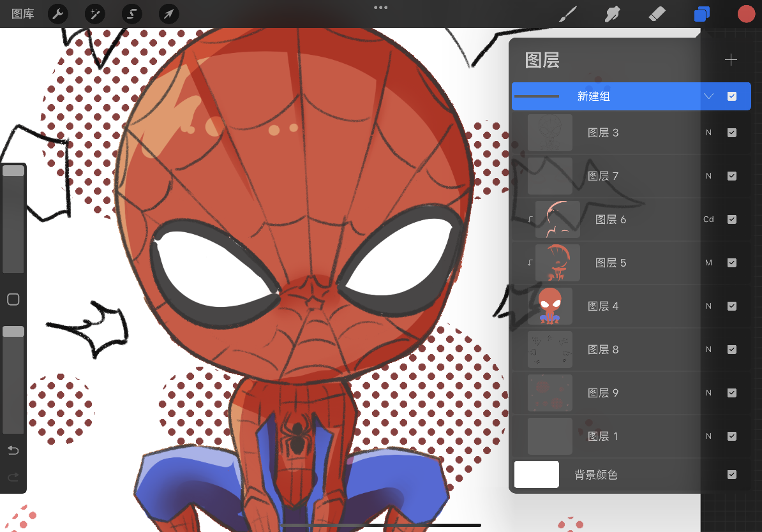This screenshot has height=532, width=762.
Task: Select layer 图层 6
Action: (x=631, y=219)
